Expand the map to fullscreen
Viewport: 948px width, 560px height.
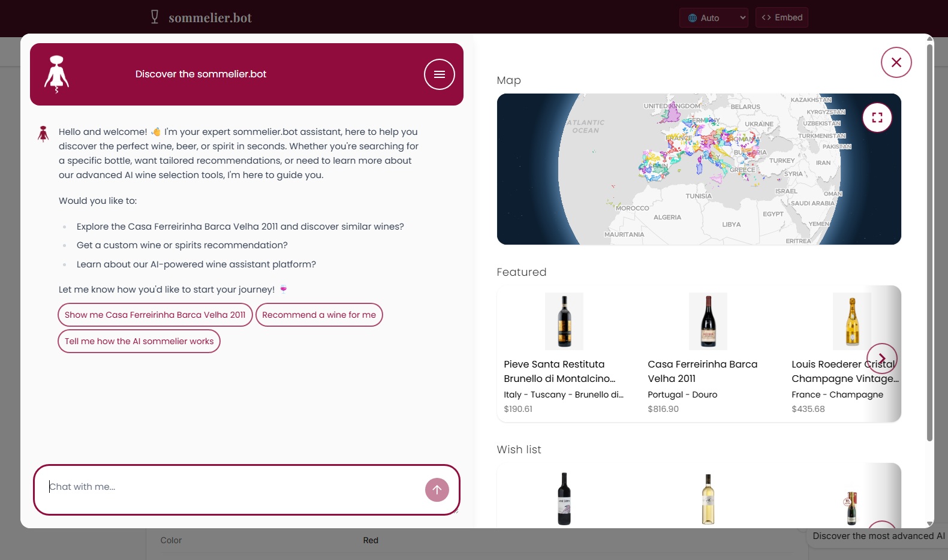(x=877, y=118)
